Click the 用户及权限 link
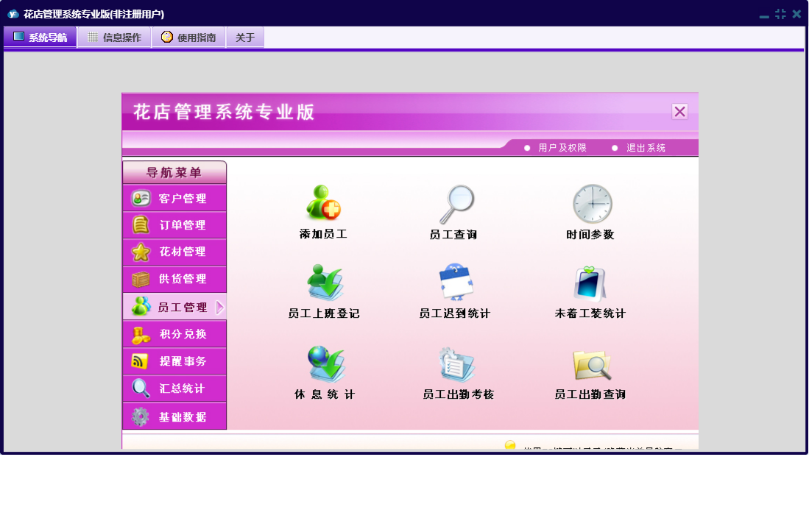809x532 pixels. pyautogui.click(x=562, y=148)
